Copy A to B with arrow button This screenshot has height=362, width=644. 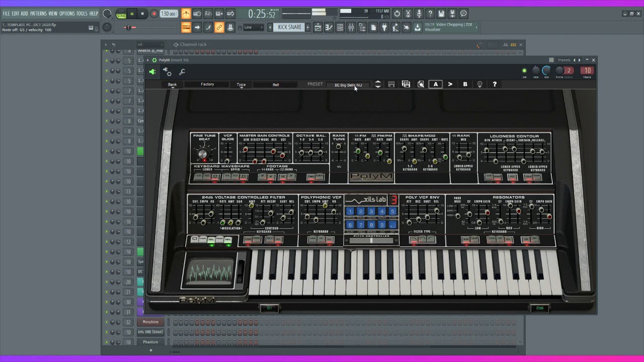coord(450,84)
